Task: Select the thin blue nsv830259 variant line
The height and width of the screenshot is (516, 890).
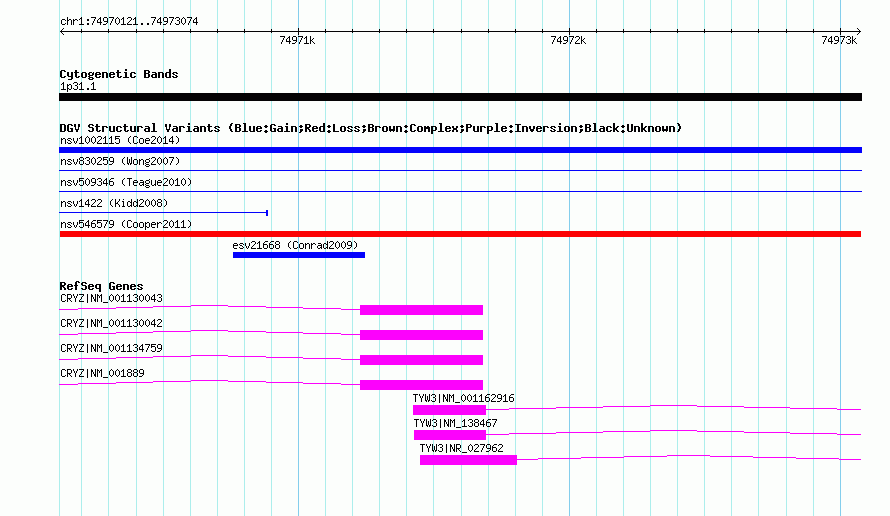Action: point(460,170)
